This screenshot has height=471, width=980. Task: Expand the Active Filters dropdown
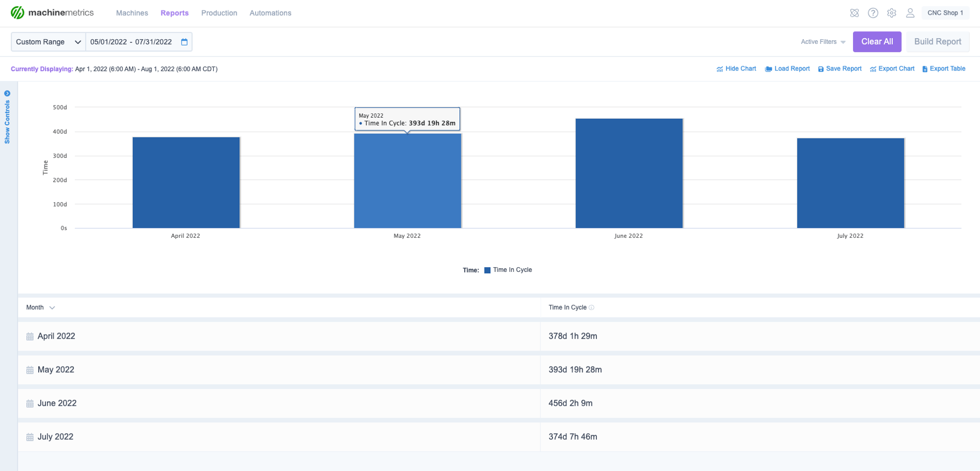pyautogui.click(x=823, y=42)
